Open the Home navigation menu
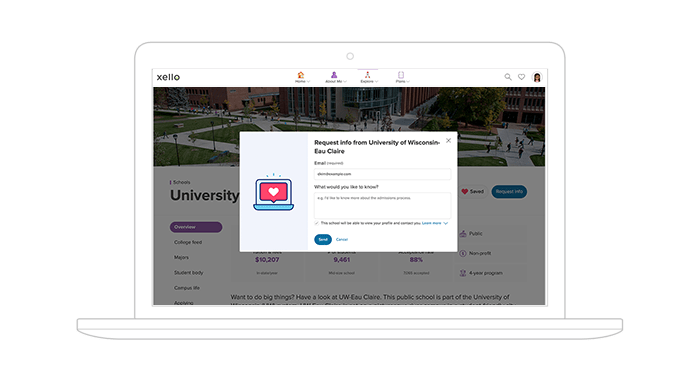The height and width of the screenshot is (381, 700). [302, 77]
